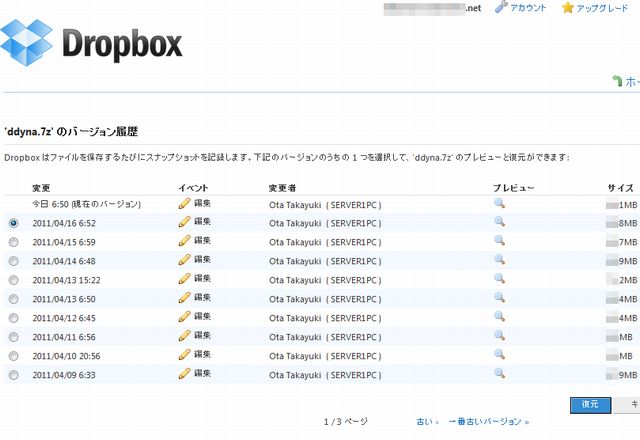The height and width of the screenshot is (440, 640).
Task: Click the date text 2011/04/10 20:56
Action: pyautogui.click(x=66, y=356)
